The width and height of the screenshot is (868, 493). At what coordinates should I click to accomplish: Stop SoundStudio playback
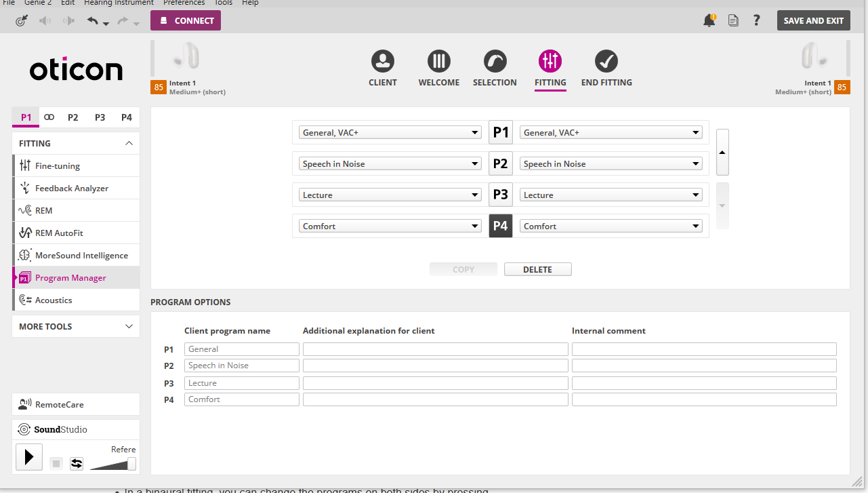tap(56, 464)
